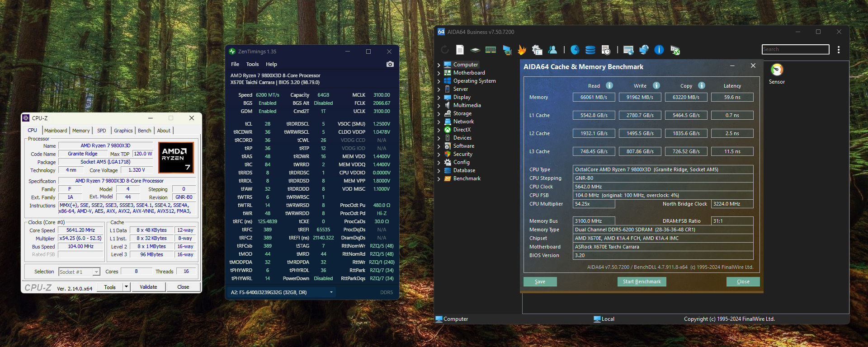Open the Tools menu in ZenTimings
The height and width of the screenshot is (347, 868).
(x=252, y=64)
